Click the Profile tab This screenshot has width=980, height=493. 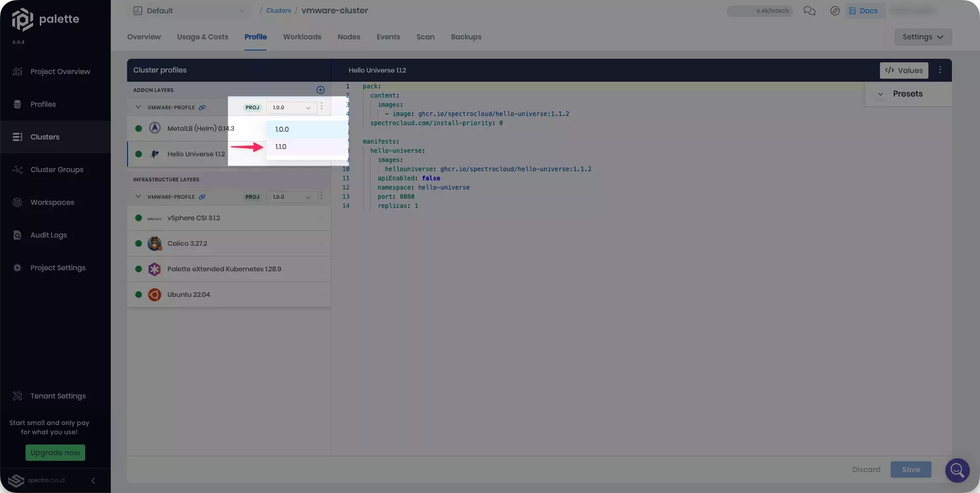255,37
